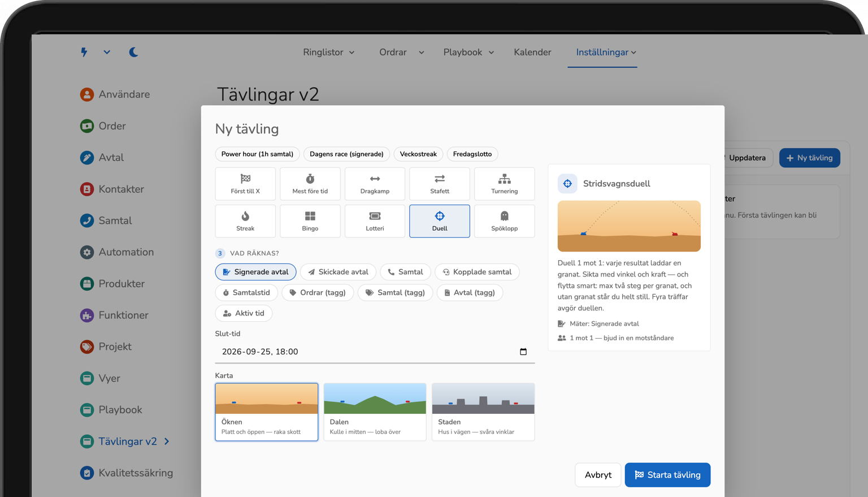The image size is (868, 497).
Task: Select the Duell crosshair type
Action: point(440,221)
